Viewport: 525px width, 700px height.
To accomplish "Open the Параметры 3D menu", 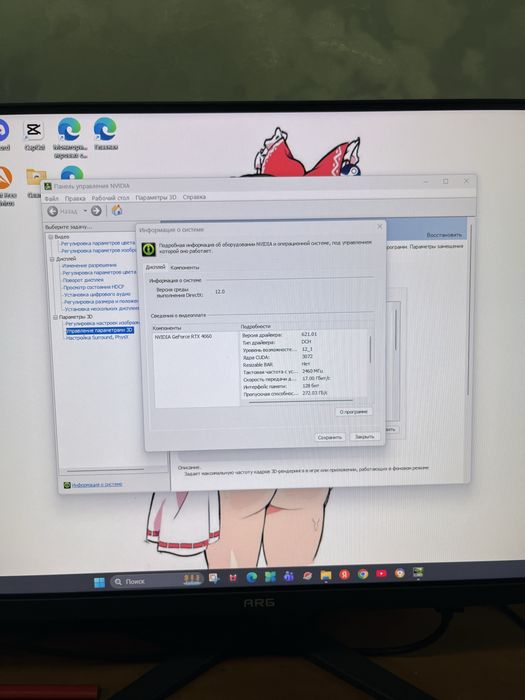I will (156, 197).
